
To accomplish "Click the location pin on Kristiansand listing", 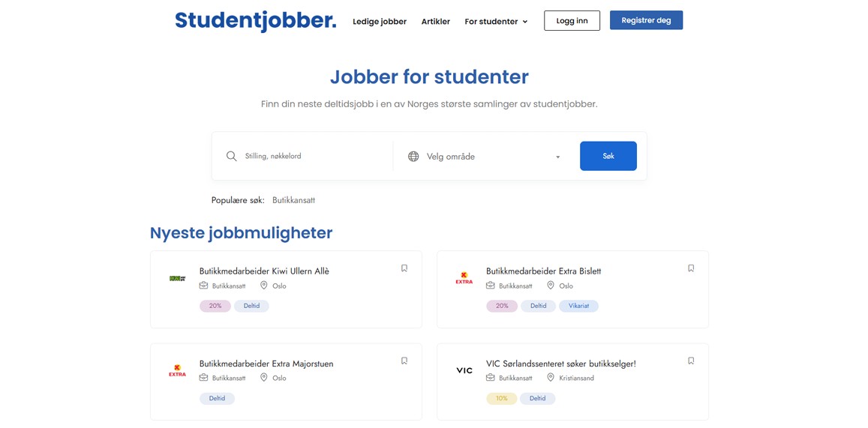I will click(551, 378).
